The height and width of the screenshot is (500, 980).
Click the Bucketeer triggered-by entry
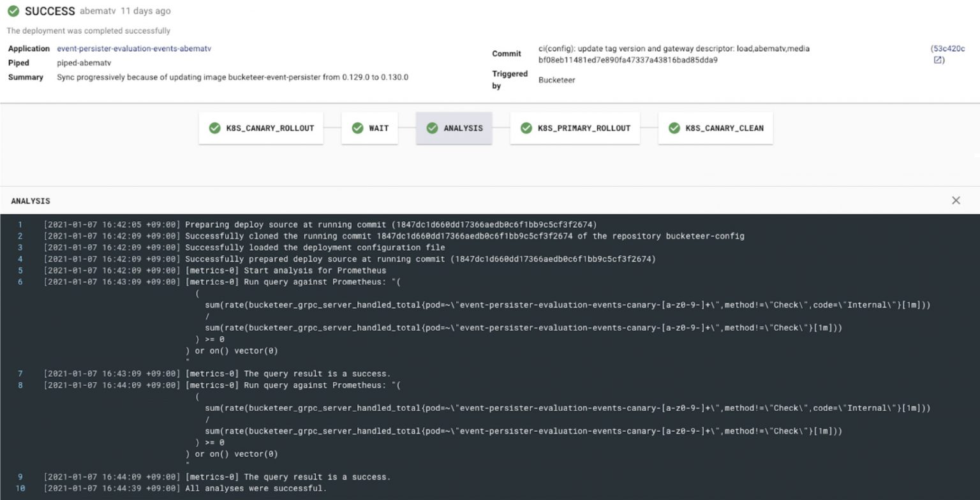[x=556, y=80]
